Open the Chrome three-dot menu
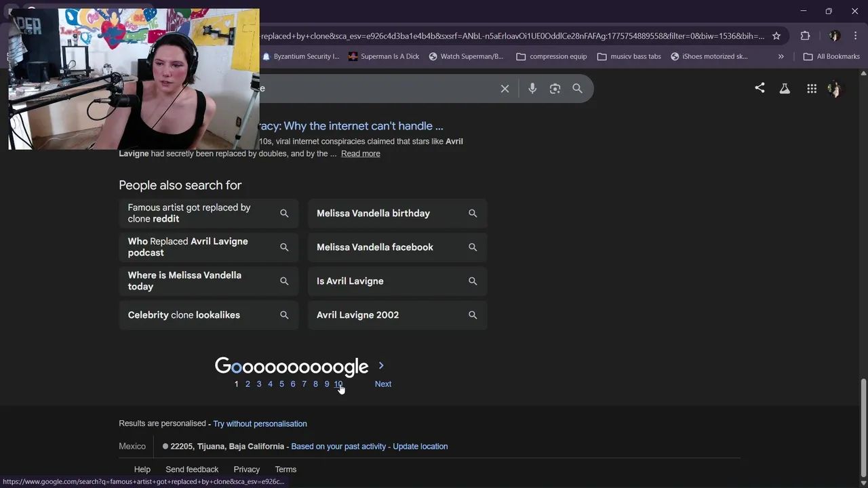Screen dimensions: 868x488 tap(857, 36)
